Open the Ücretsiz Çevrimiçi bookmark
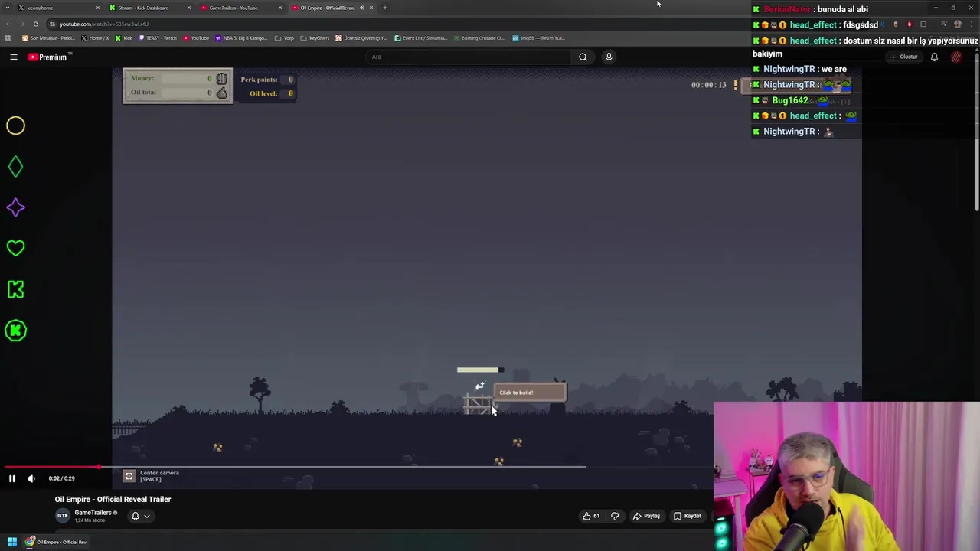 361,38
